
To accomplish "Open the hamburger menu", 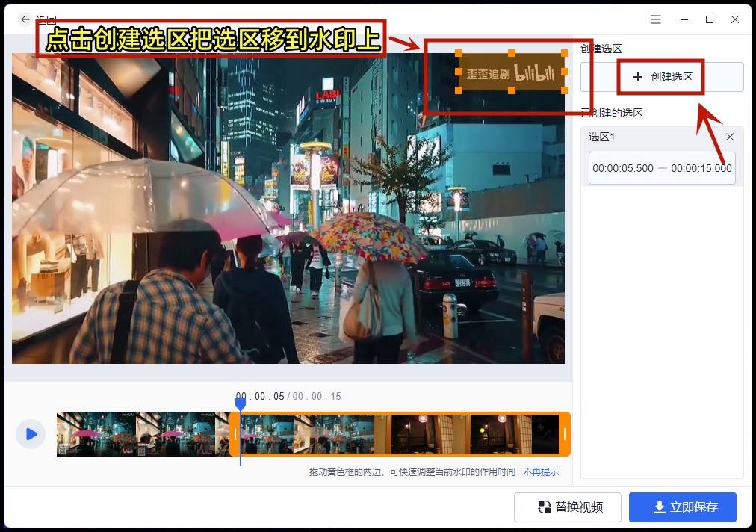I will tap(656, 19).
